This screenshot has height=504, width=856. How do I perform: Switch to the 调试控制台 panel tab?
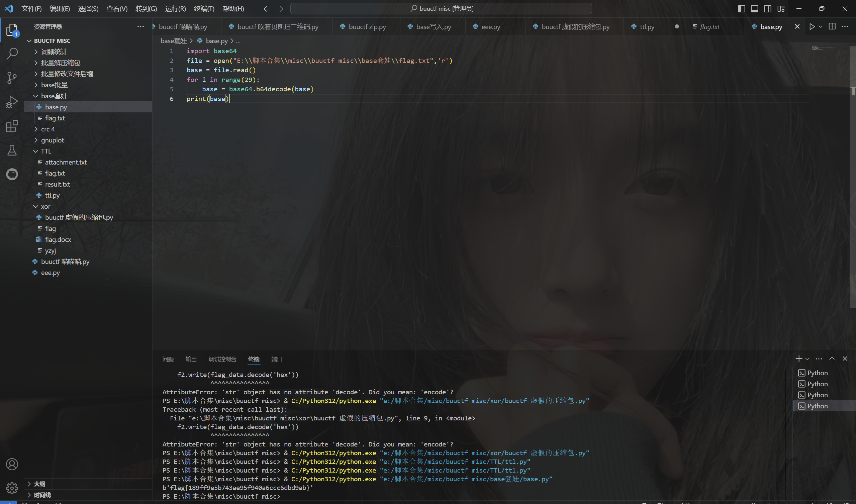[222, 359]
